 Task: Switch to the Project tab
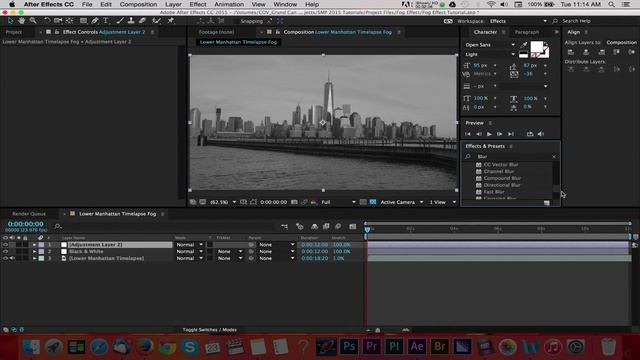click(13, 32)
